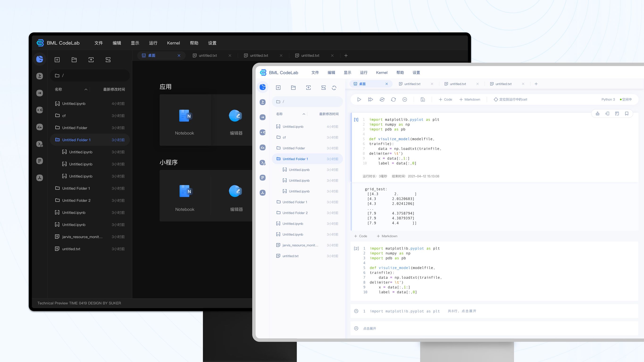Create a new folder in file browser
Screen dimensions: 644x362
[x=293, y=87]
